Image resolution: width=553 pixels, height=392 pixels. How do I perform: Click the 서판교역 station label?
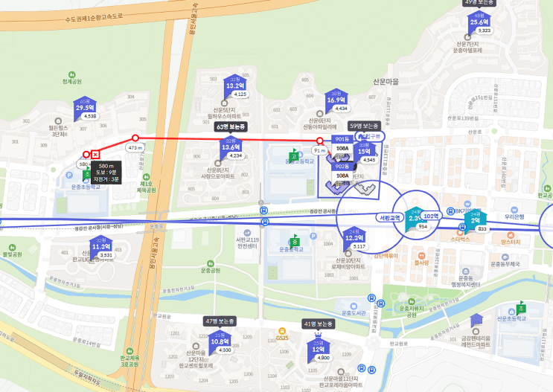[390, 218]
